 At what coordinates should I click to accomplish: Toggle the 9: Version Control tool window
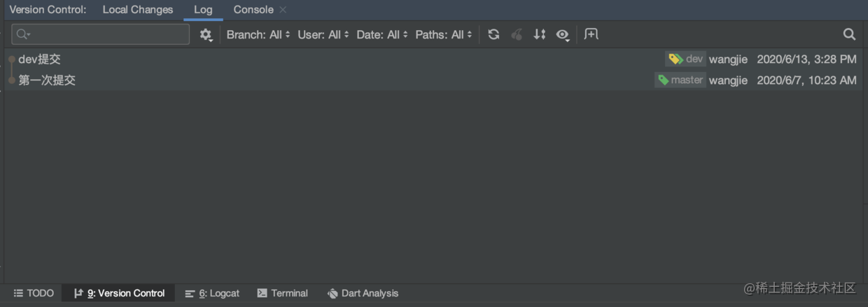click(119, 293)
